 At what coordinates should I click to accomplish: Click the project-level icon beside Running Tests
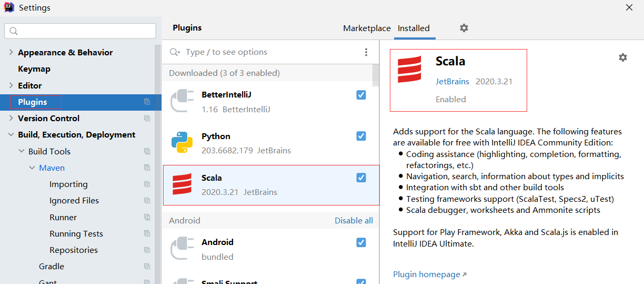147,233
